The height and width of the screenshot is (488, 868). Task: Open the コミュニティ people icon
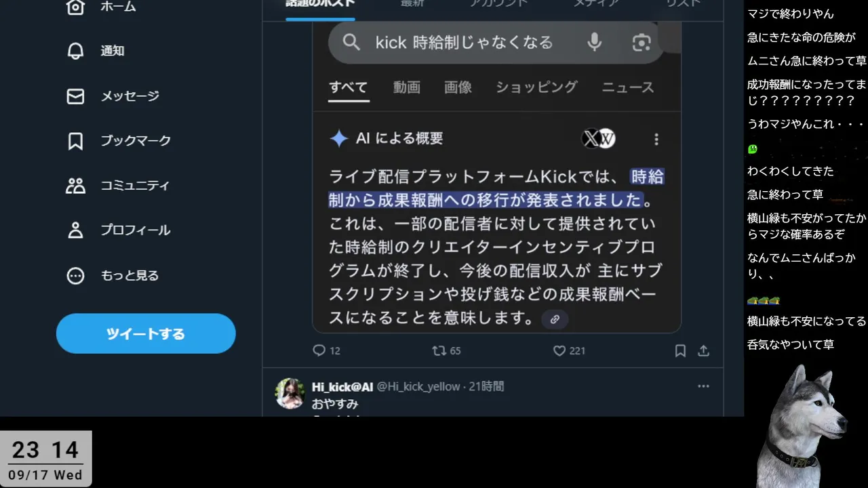pyautogui.click(x=75, y=186)
